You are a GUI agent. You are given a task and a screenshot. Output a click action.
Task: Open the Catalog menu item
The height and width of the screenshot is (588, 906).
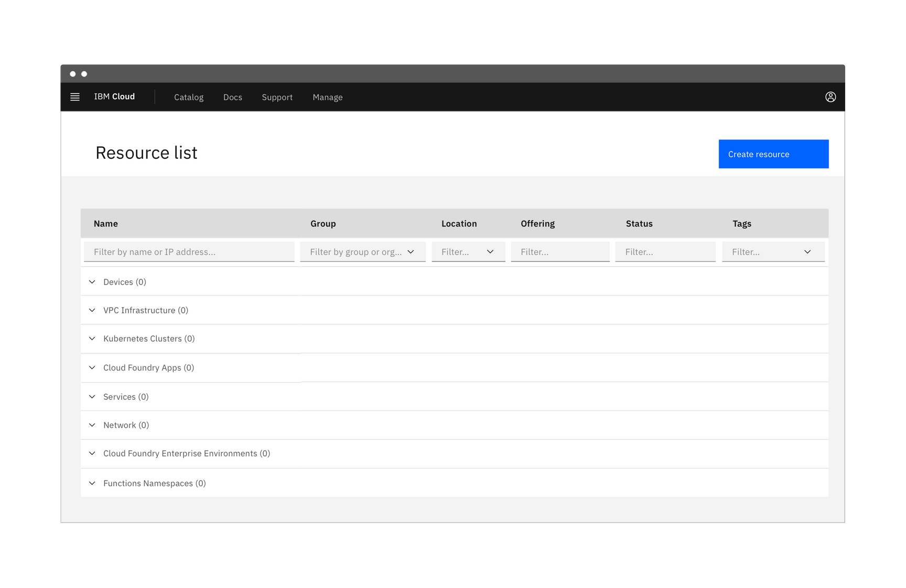(x=189, y=97)
